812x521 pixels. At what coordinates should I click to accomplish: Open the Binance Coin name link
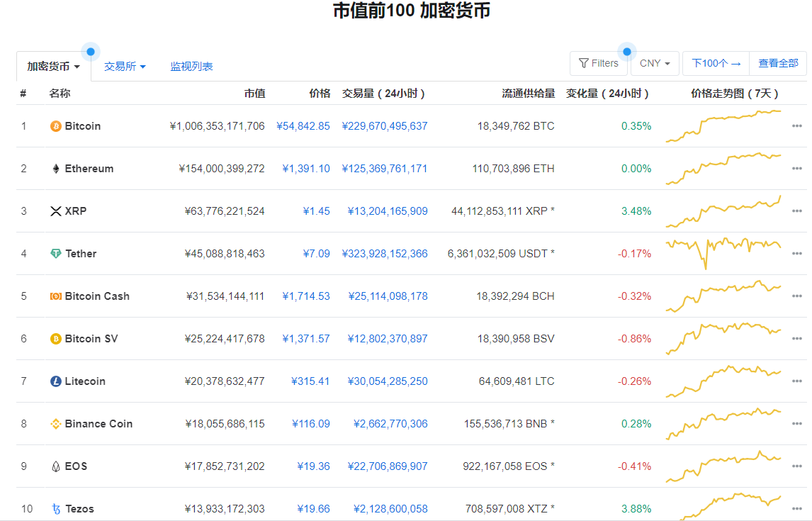pos(99,424)
